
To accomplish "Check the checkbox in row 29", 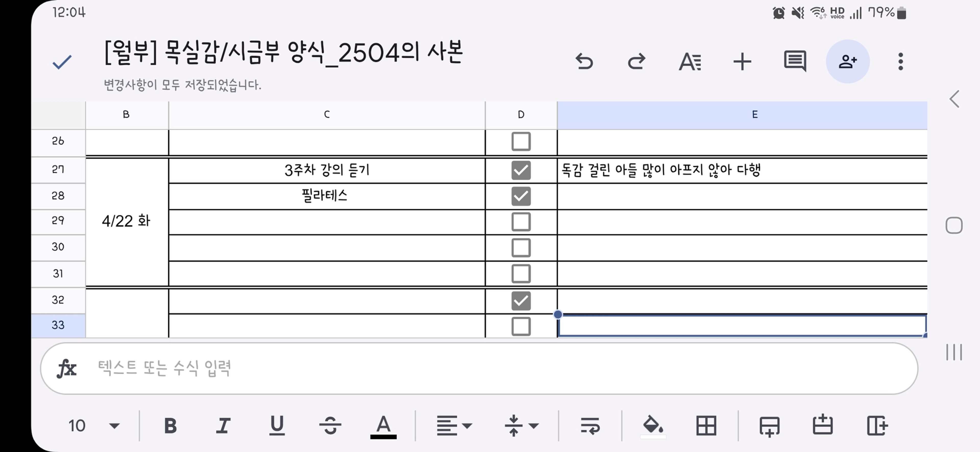I will (x=521, y=222).
